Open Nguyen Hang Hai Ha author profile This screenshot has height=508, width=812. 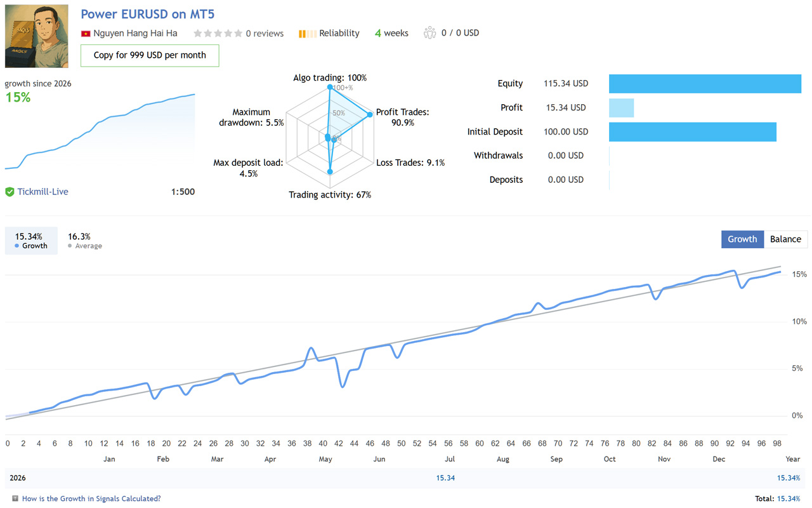coord(135,33)
